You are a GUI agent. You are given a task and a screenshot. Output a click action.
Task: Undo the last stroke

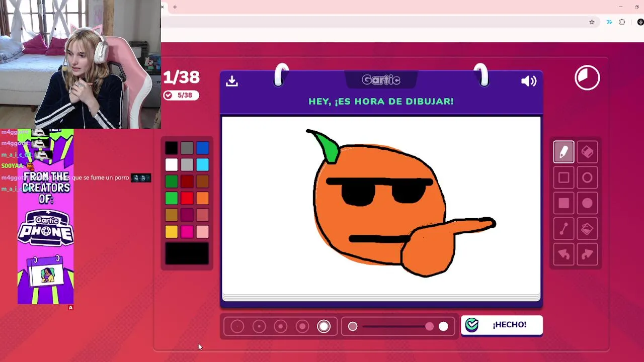coord(563,254)
